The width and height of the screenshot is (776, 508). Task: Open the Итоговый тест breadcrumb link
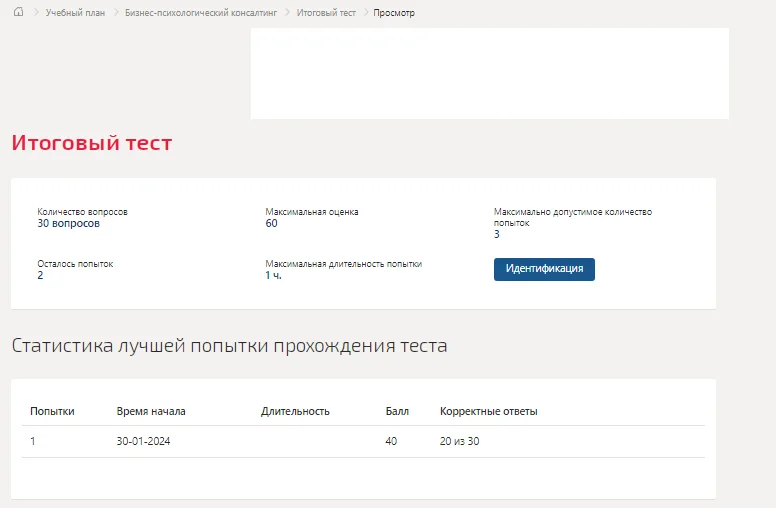326,13
